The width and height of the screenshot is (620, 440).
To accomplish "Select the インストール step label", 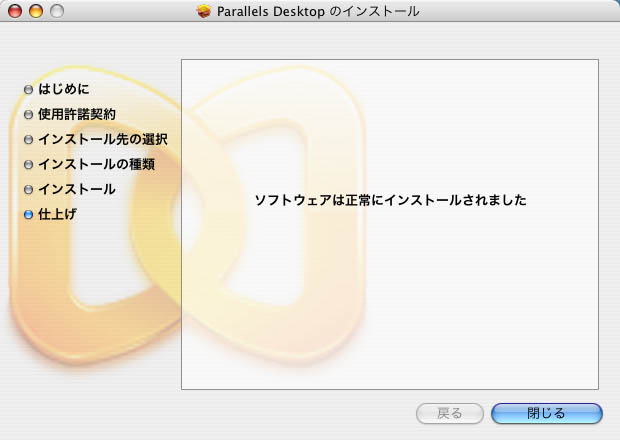I will 76,189.
